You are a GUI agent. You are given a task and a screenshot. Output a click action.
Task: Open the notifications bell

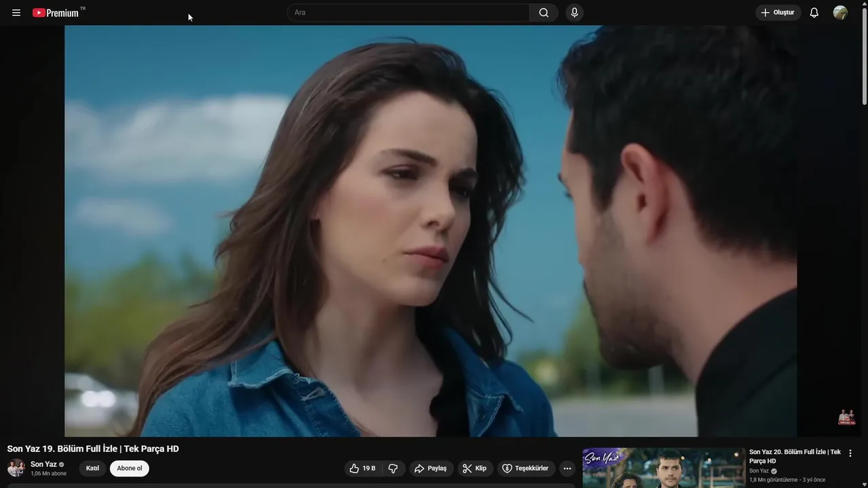814,13
